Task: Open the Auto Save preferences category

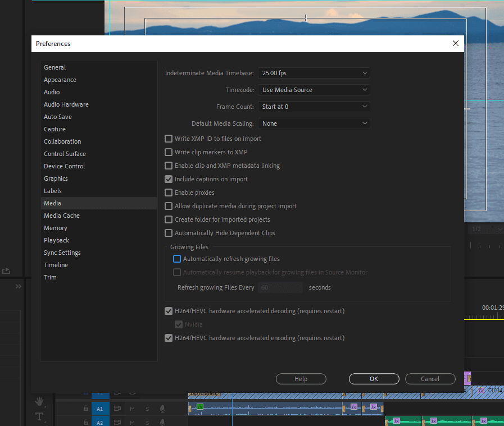Action: tap(58, 117)
